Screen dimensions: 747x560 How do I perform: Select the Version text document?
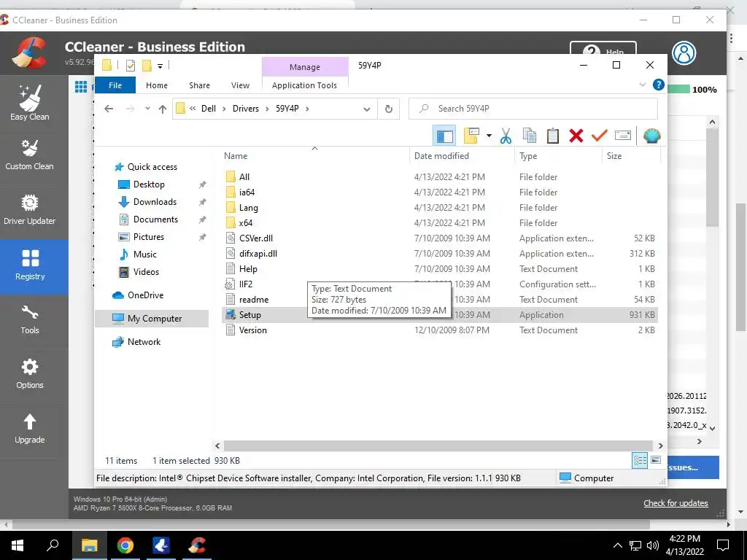(x=253, y=330)
